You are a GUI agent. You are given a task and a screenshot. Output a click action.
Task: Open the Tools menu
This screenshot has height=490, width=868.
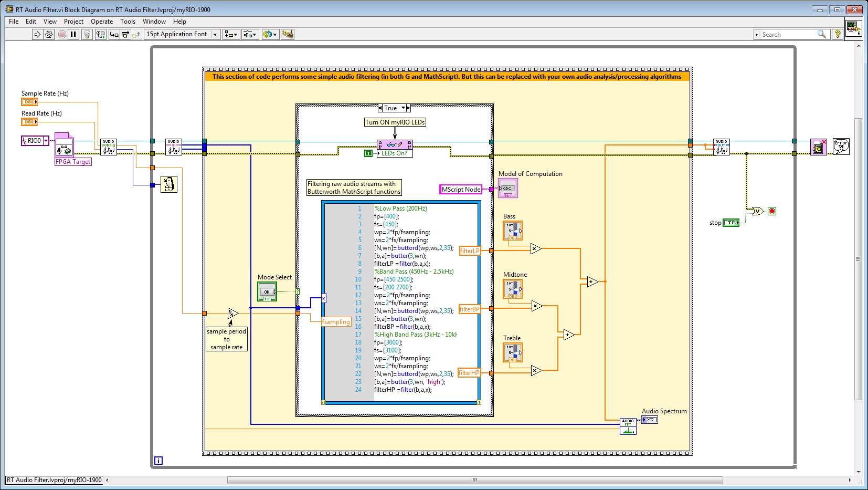pos(128,22)
